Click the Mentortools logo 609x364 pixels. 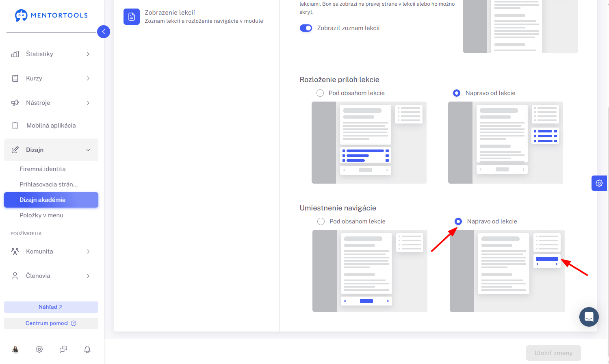[x=51, y=15]
